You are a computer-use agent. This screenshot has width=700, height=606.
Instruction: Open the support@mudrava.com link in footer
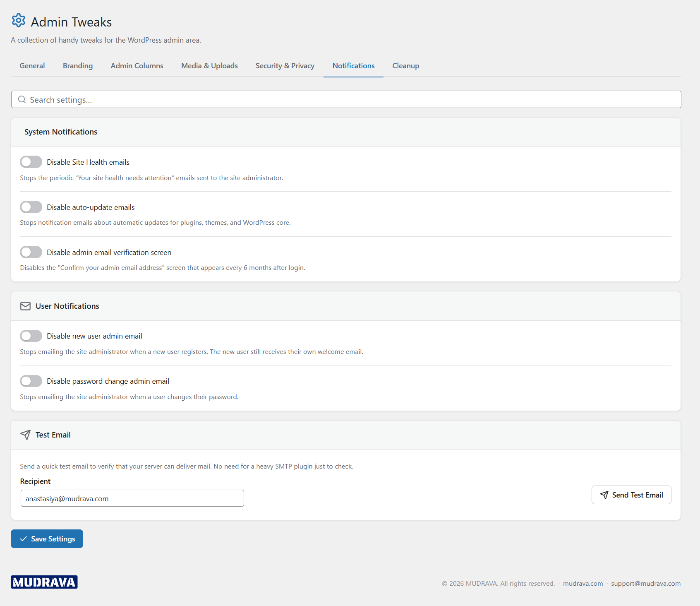645,583
